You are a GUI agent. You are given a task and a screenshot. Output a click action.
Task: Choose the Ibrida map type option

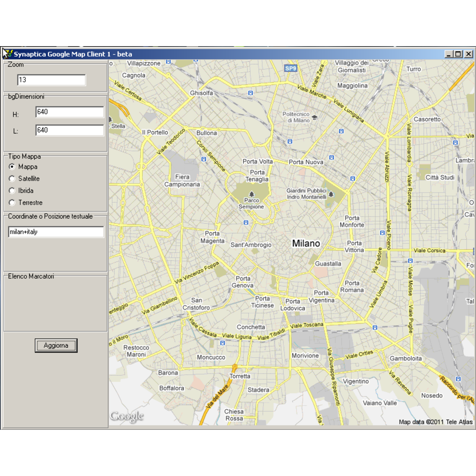pos(12,190)
